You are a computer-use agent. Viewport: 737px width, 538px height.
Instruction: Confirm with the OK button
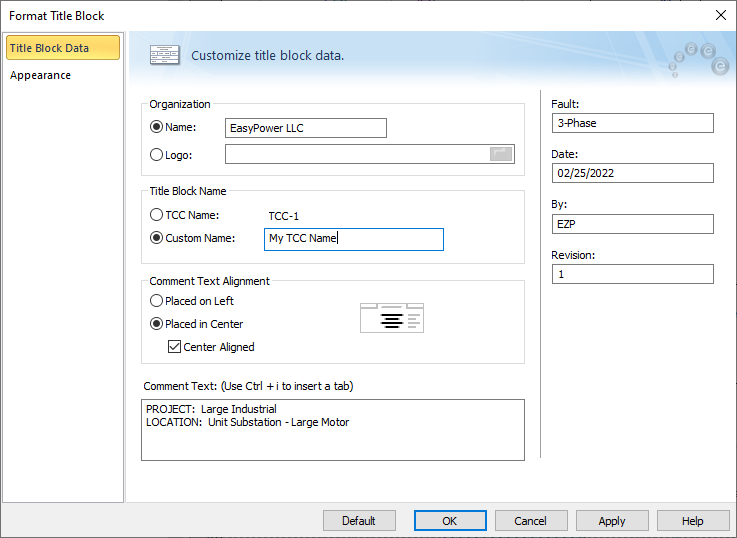(x=450, y=520)
